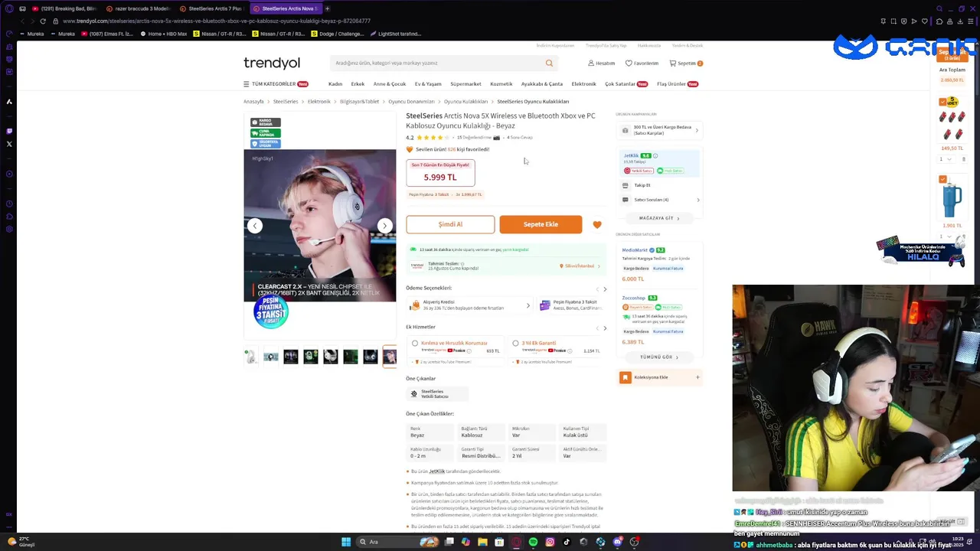Click the Şimdi Al button

point(450,224)
